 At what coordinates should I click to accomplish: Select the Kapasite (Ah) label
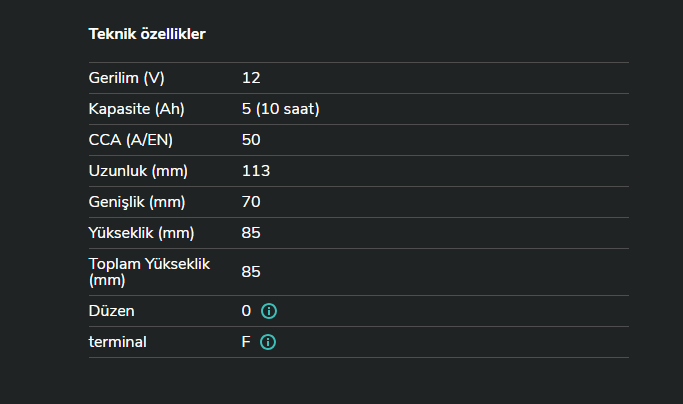pyautogui.click(x=137, y=109)
